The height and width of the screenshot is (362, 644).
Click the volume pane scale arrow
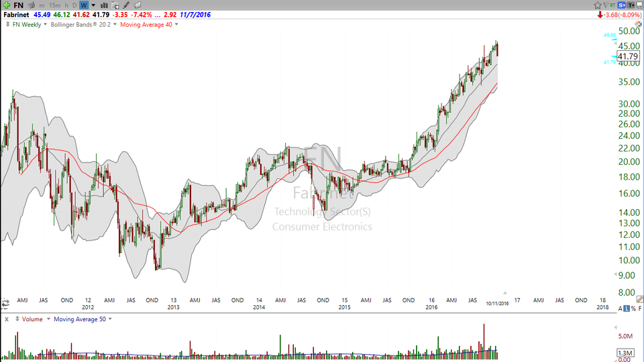tap(615, 327)
